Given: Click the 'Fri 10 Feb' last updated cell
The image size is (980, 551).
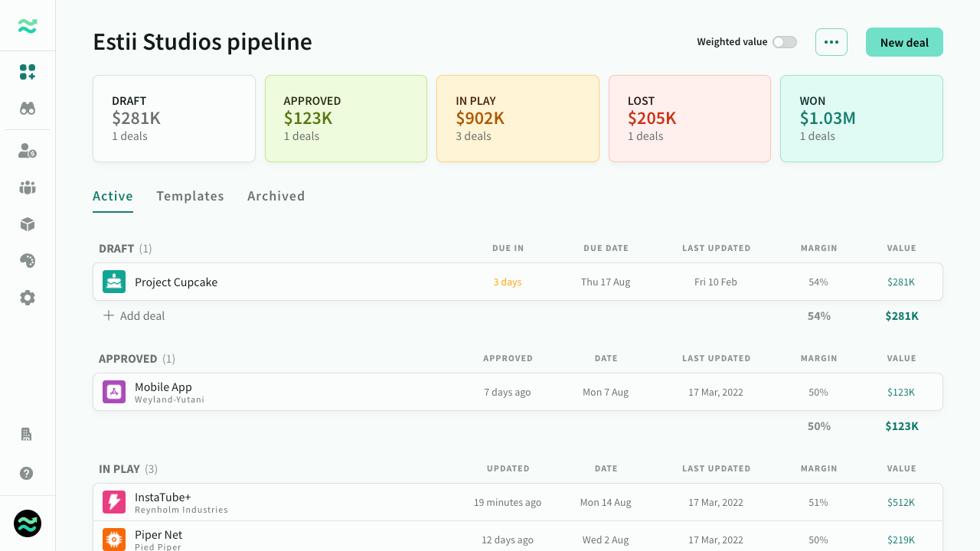Looking at the screenshot, I should 716,282.
